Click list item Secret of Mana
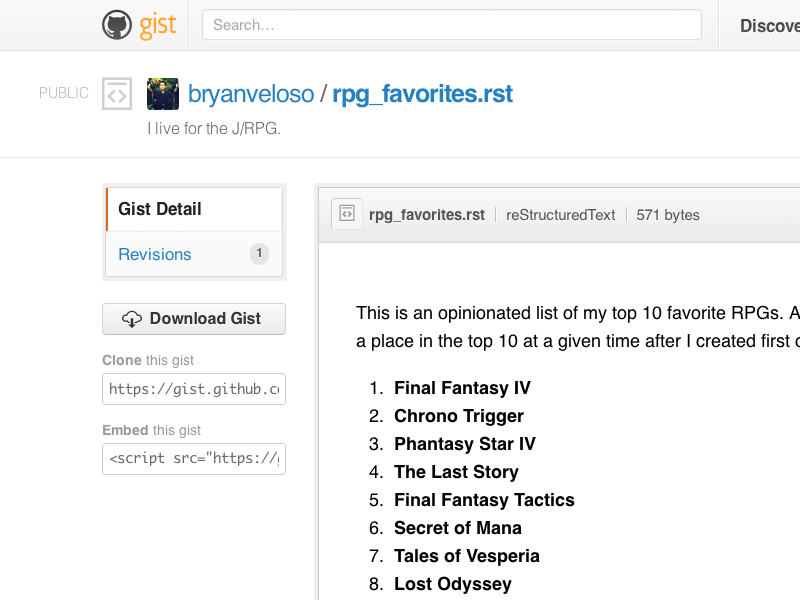800x600 pixels. (458, 528)
